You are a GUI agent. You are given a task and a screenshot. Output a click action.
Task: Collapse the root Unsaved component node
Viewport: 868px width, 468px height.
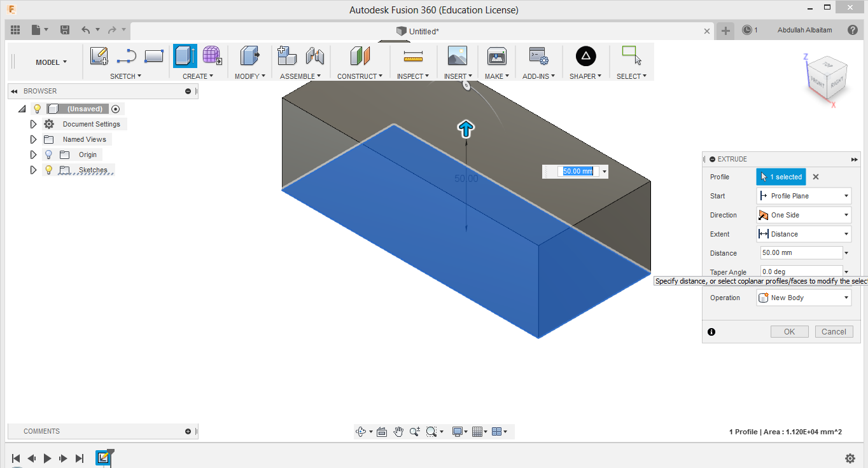[x=22, y=109]
